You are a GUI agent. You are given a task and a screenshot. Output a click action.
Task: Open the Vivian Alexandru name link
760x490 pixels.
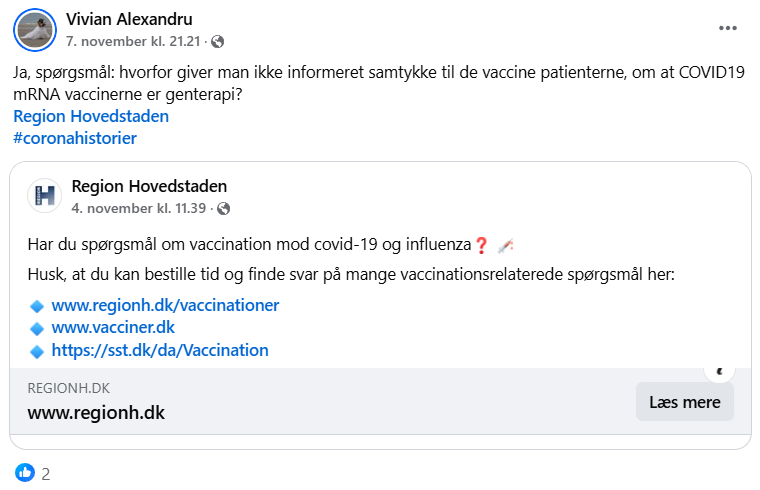[129, 19]
